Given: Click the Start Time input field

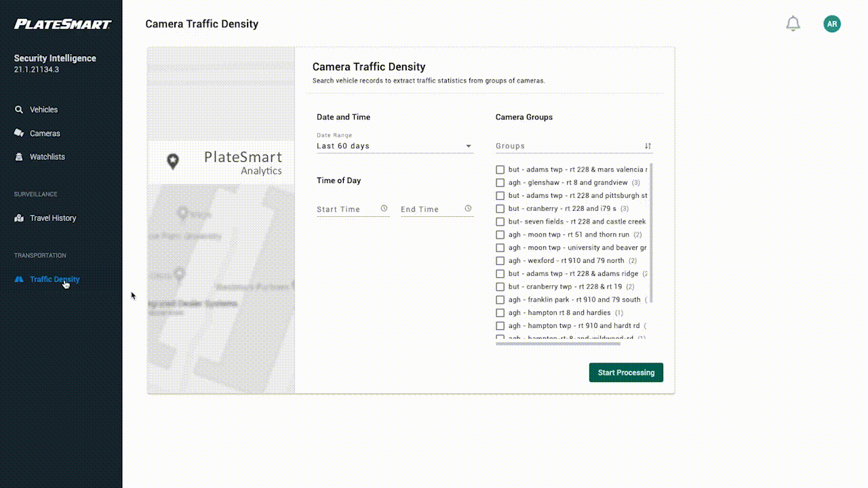Looking at the screenshot, I should pyautogui.click(x=353, y=209).
